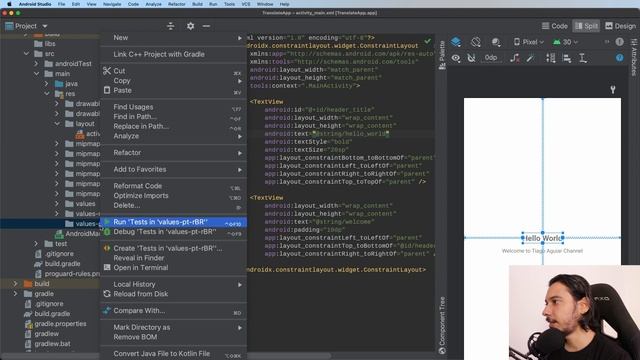Toggle the View Options eye icon

coord(456,58)
